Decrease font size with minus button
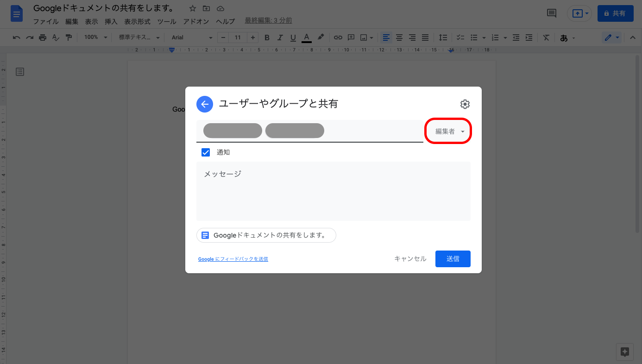This screenshot has width=642, height=364. click(x=224, y=38)
